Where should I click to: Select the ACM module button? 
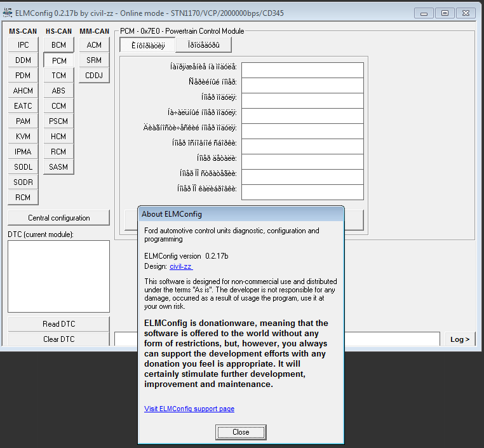point(94,44)
